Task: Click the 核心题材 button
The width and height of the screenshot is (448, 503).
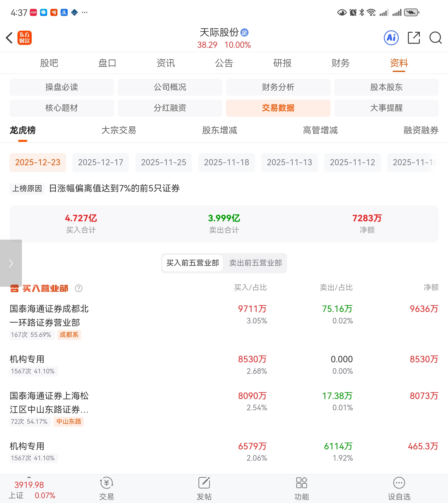Action: (x=61, y=108)
